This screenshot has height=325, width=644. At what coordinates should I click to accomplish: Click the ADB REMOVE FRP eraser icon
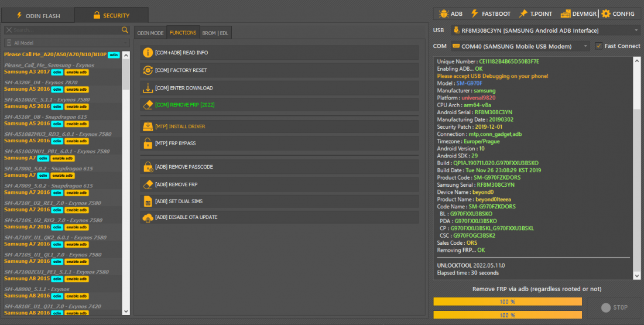[148, 185]
